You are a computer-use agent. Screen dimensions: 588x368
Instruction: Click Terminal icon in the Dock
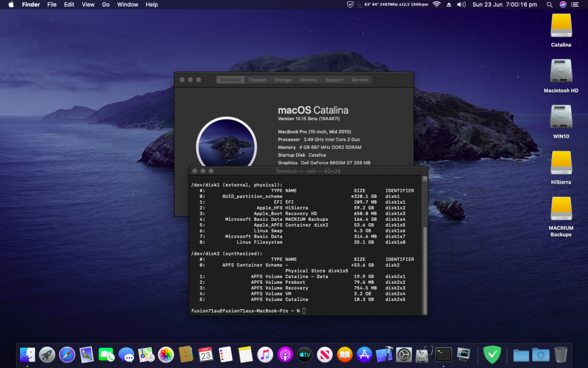[443, 354]
